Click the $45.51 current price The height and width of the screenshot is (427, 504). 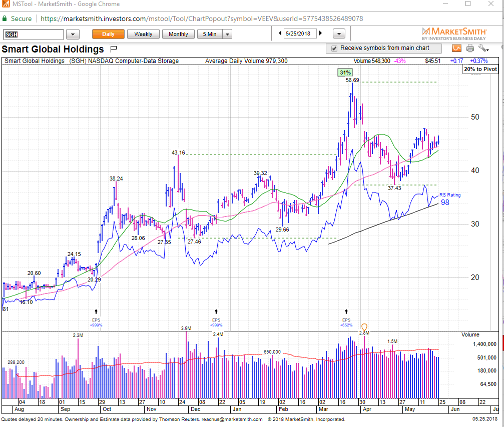(432, 60)
